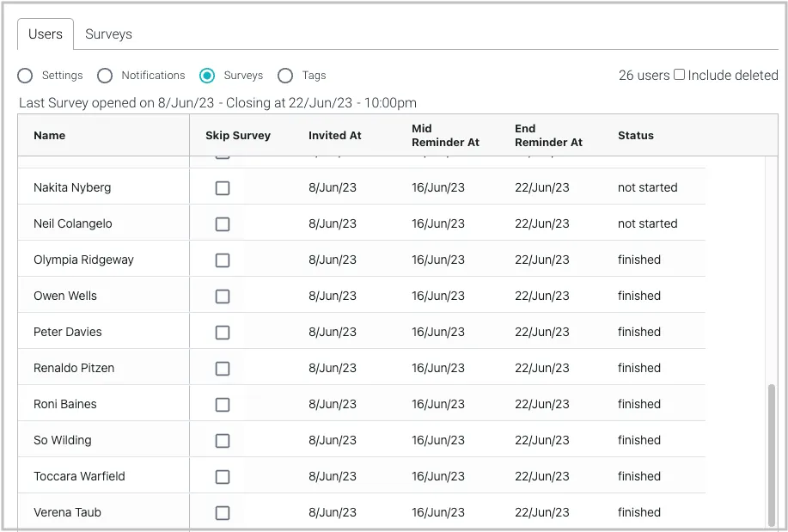Click the name Renaldo Pitzen

point(74,368)
